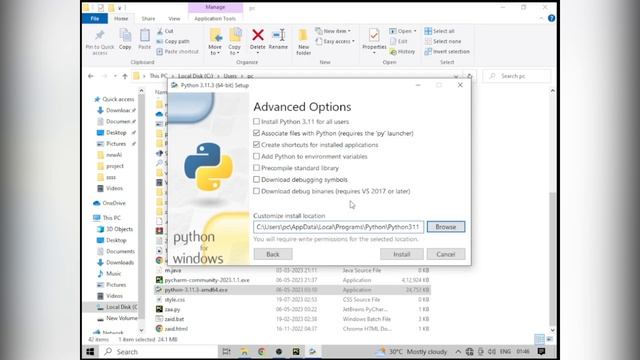Select the Manage contextual tab
Image resolution: width=640 pixels, height=360 pixels.
click(215, 7)
